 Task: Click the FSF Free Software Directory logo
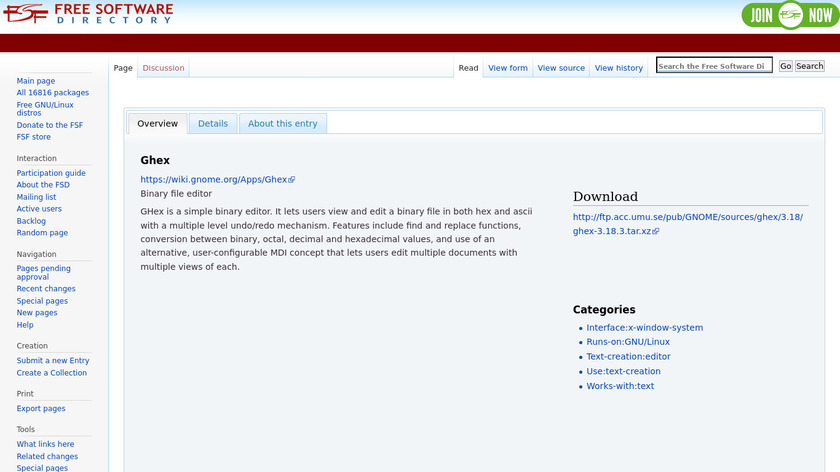88,13
